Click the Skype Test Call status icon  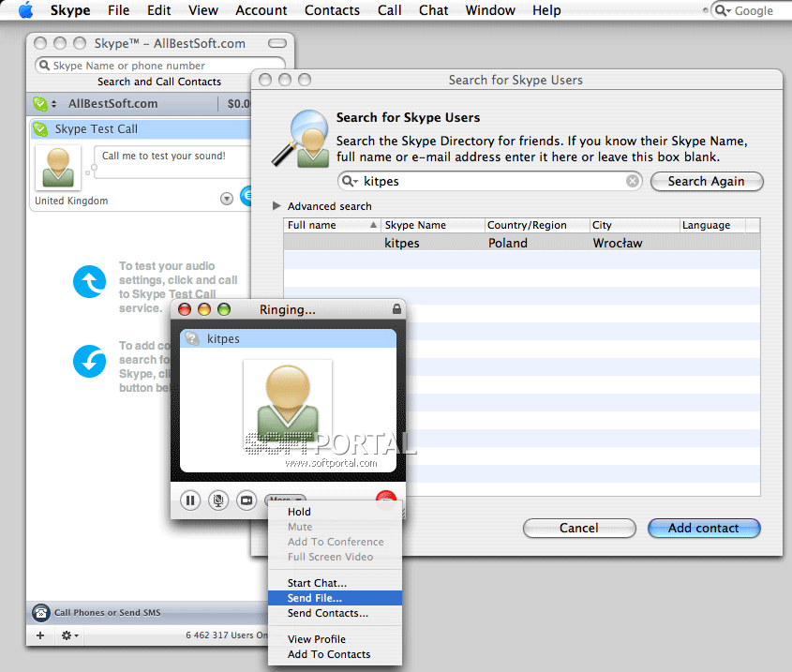pyautogui.click(x=40, y=129)
